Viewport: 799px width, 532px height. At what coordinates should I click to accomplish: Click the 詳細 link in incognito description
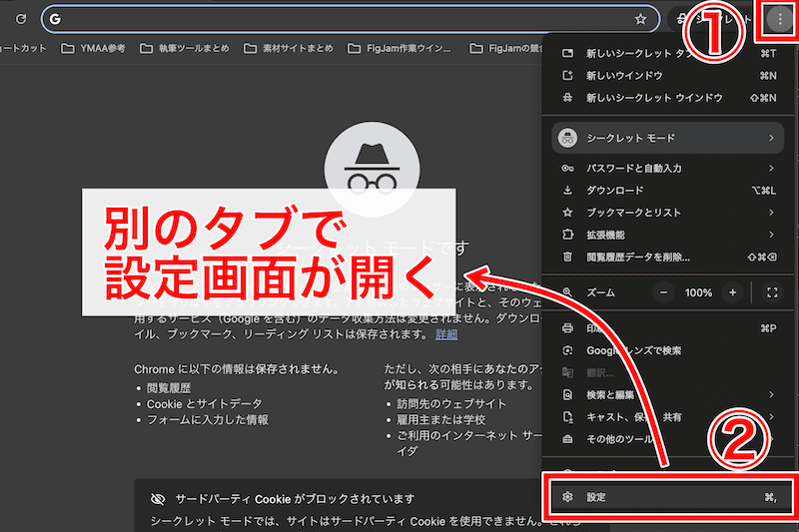pos(446,333)
